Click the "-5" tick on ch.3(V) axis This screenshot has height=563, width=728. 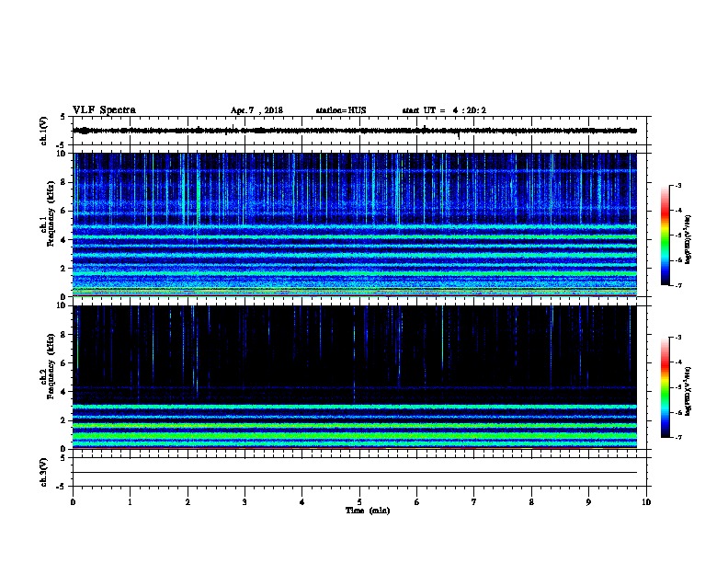[62, 487]
